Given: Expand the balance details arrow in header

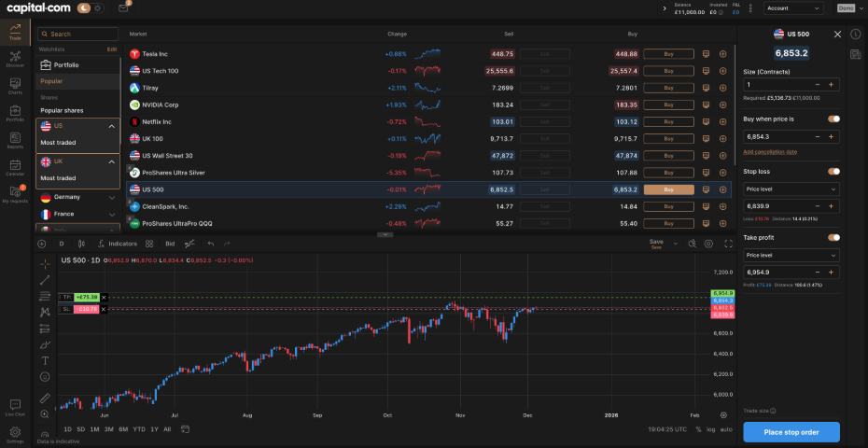Looking at the screenshot, I should pos(665,8).
